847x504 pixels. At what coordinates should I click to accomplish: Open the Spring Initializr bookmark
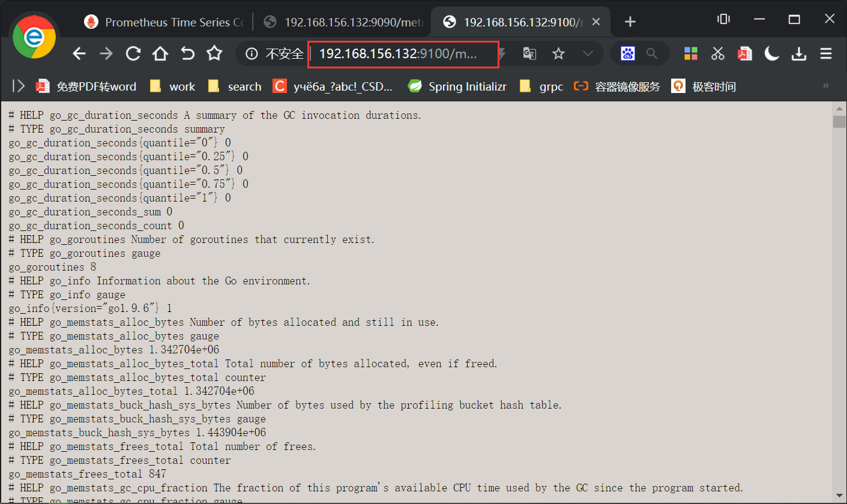click(457, 86)
